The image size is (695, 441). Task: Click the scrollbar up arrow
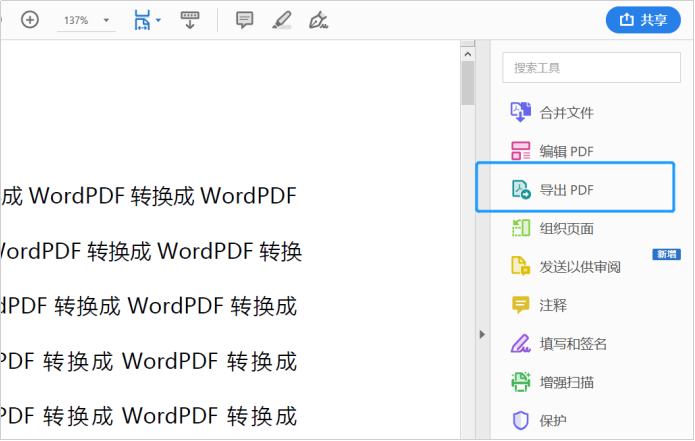pos(468,54)
